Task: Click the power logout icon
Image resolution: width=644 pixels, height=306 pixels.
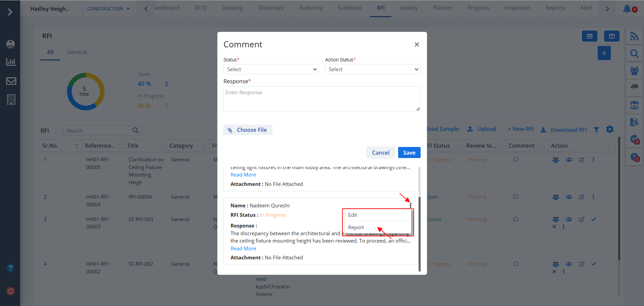Action: (x=11, y=291)
